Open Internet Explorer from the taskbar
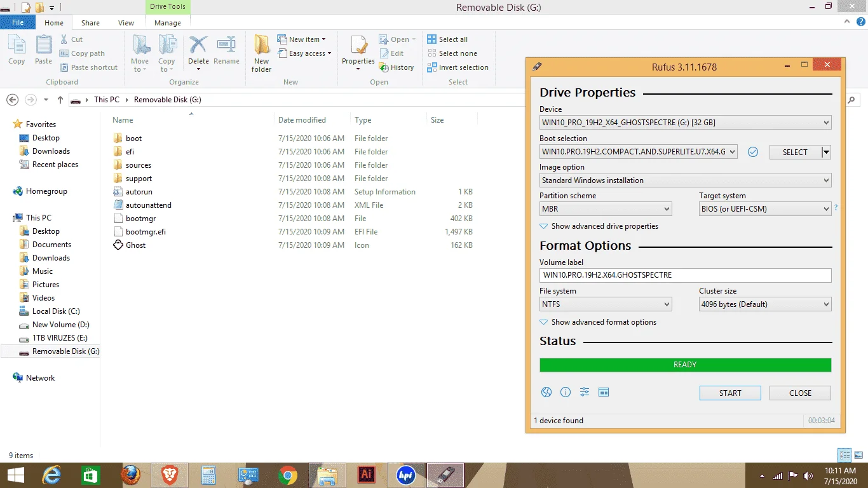Image resolution: width=868 pixels, height=488 pixels. (x=51, y=475)
